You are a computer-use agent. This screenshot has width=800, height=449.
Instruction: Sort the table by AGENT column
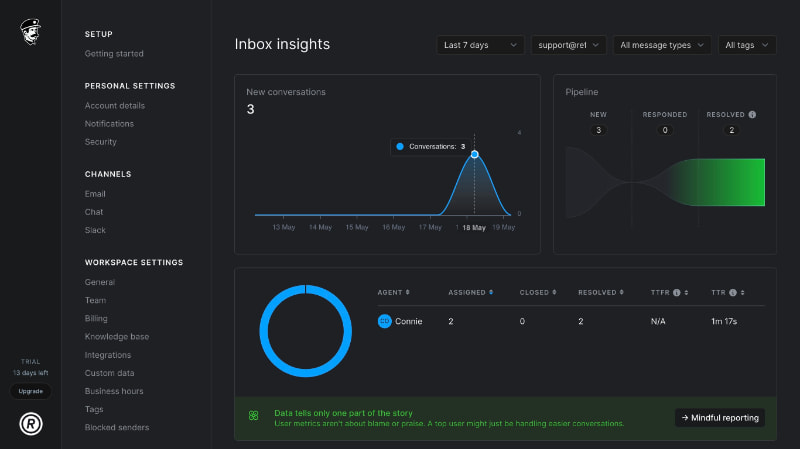[x=393, y=292]
